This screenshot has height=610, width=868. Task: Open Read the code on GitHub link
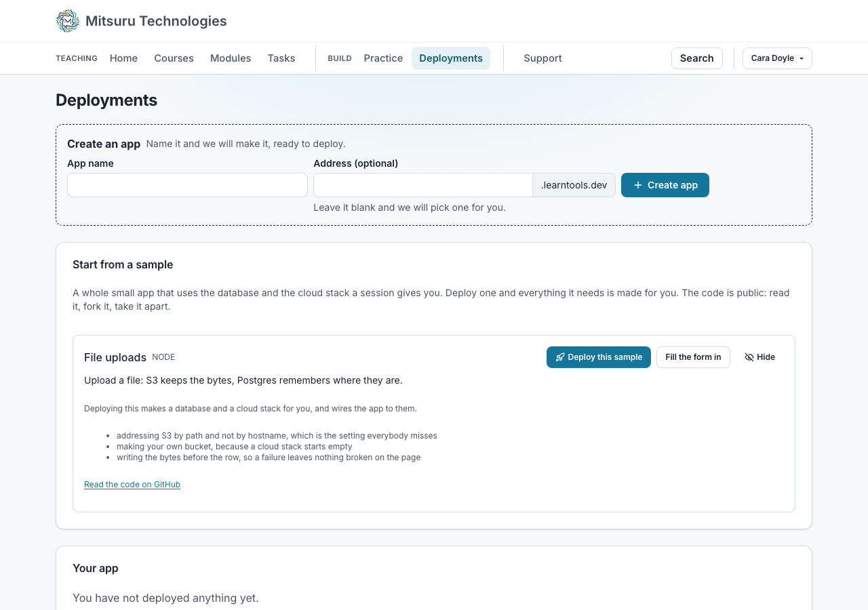pos(132,485)
